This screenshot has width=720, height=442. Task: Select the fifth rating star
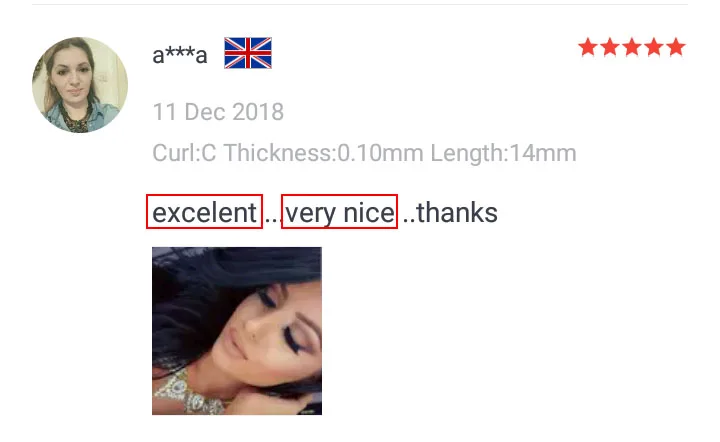click(x=676, y=47)
